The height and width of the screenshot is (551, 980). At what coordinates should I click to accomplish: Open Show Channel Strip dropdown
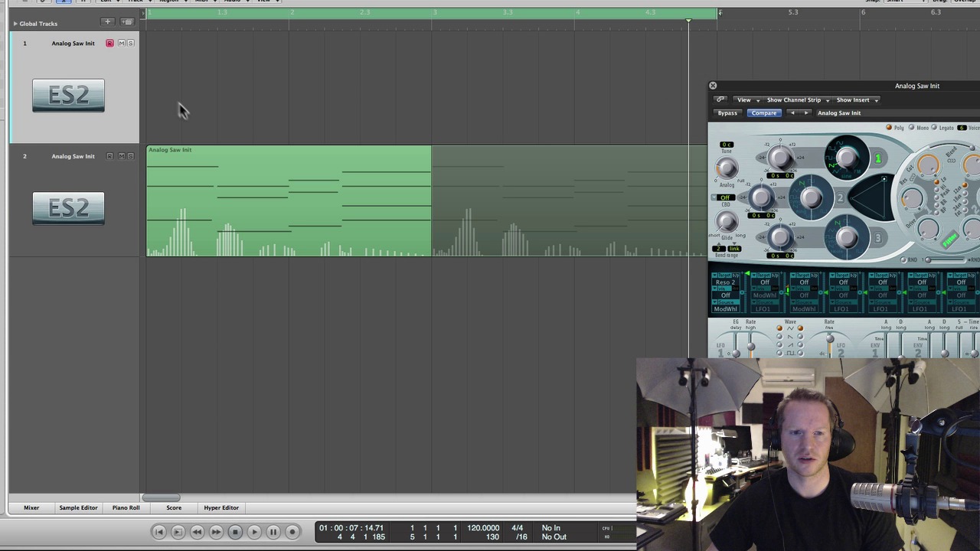click(x=798, y=99)
